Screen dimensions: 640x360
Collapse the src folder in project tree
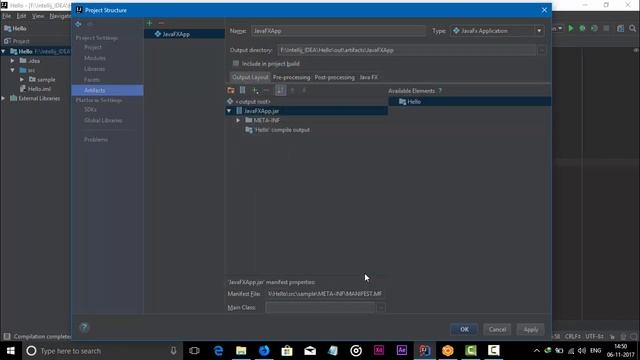pos(12,70)
